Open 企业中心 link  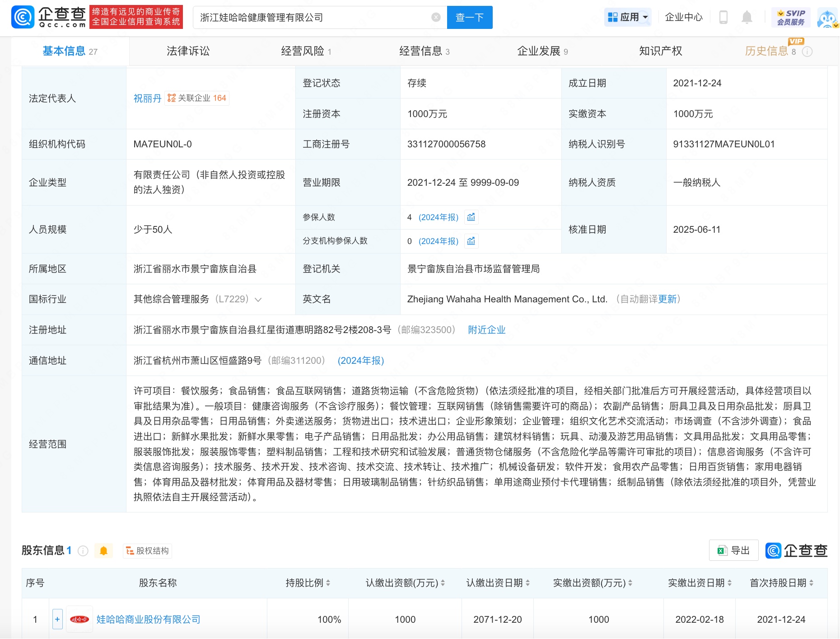[684, 17]
